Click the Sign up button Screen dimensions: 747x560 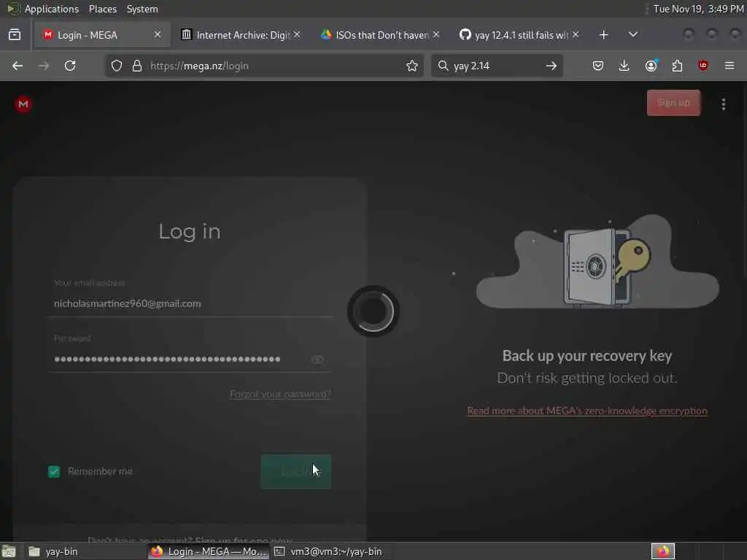click(673, 103)
